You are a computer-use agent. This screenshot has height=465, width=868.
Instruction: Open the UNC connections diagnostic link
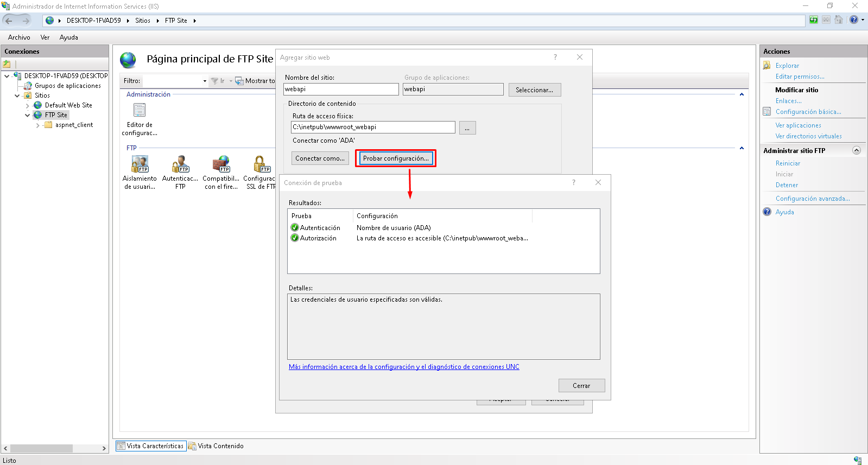click(x=404, y=367)
